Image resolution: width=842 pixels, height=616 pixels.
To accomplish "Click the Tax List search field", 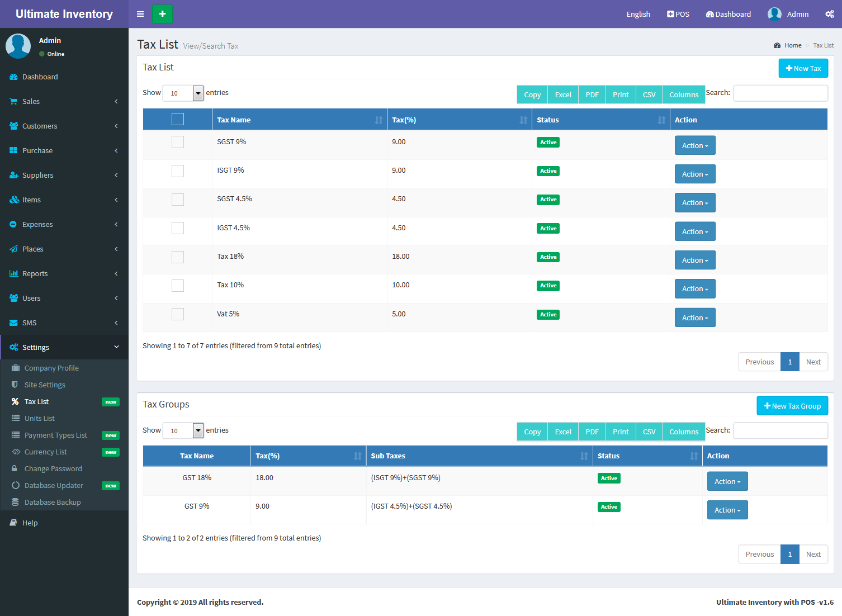I will (780, 93).
